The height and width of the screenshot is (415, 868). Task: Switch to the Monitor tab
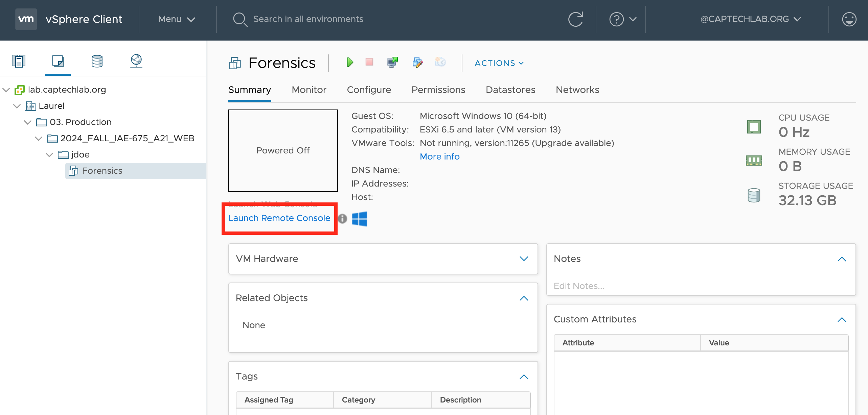click(x=309, y=90)
